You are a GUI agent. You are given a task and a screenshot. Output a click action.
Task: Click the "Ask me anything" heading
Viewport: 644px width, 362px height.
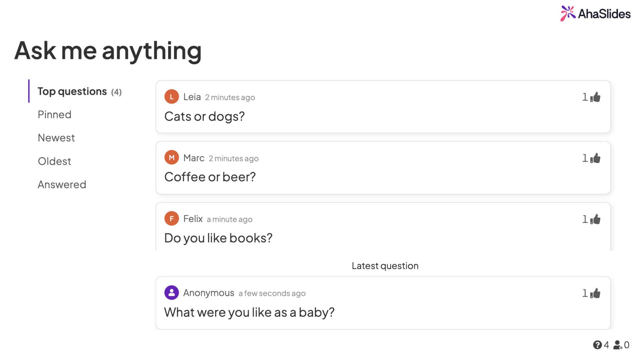click(108, 50)
